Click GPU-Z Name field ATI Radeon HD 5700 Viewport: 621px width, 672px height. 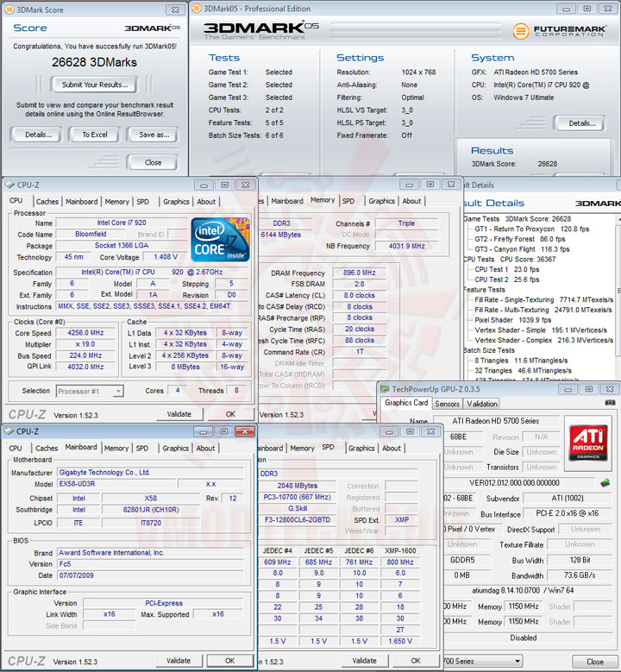[496, 421]
